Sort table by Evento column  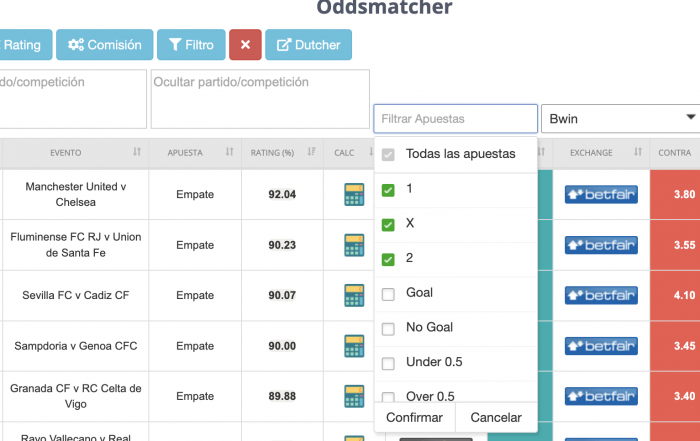(137, 152)
